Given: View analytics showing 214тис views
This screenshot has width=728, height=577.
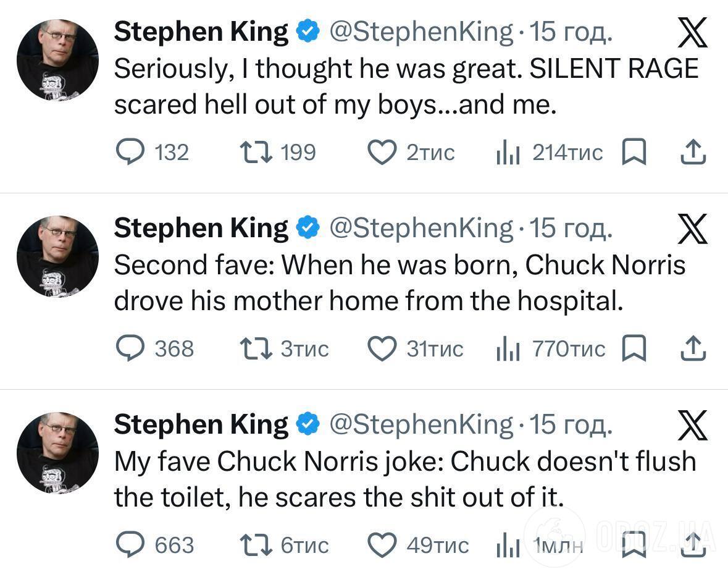Looking at the screenshot, I should click(x=508, y=153).
